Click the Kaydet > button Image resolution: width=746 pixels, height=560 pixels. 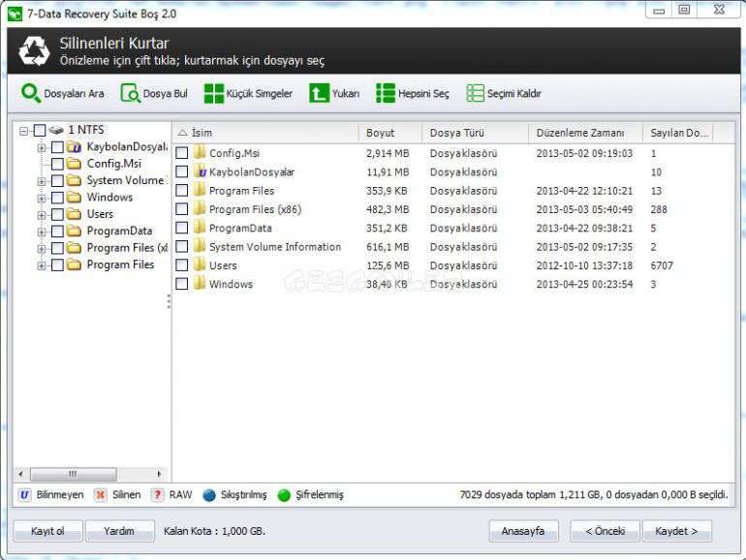(x=676, y=531)
